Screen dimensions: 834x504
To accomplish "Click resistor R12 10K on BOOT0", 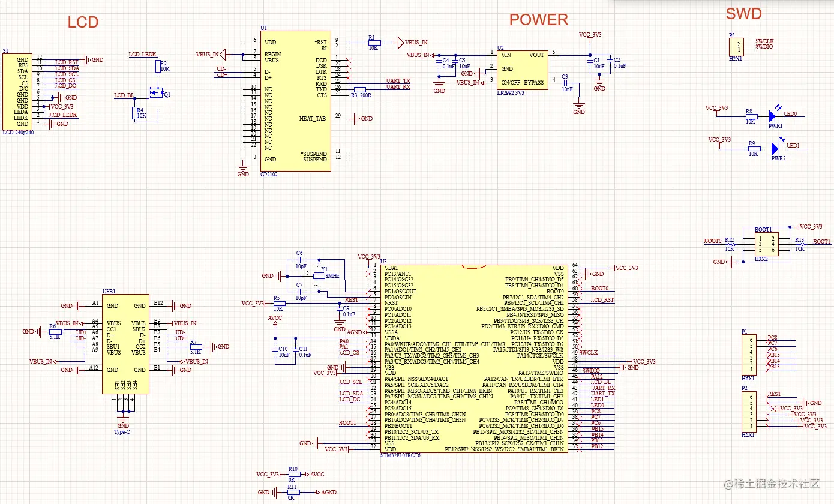I will [x=730, y=244].
